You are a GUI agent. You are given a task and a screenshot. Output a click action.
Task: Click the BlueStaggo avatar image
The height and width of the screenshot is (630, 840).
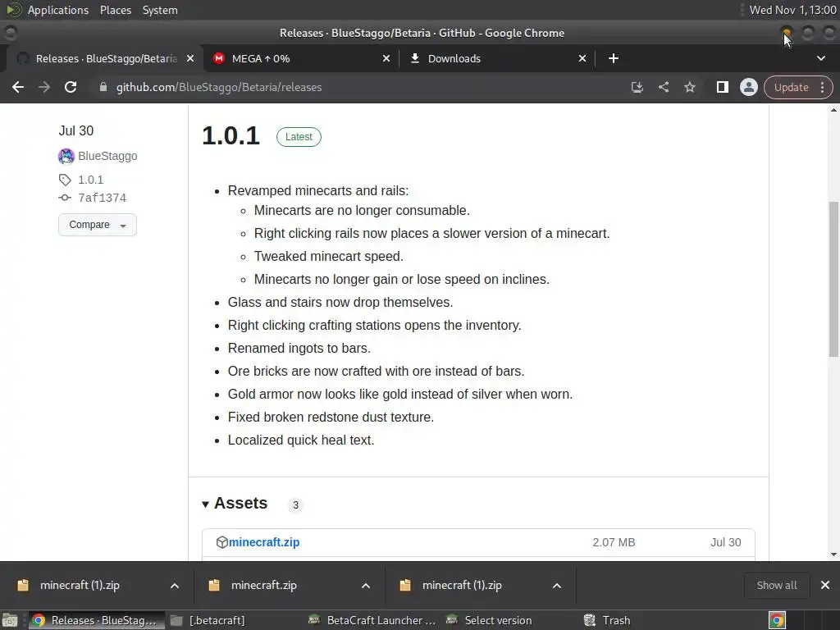click(66, 156)
